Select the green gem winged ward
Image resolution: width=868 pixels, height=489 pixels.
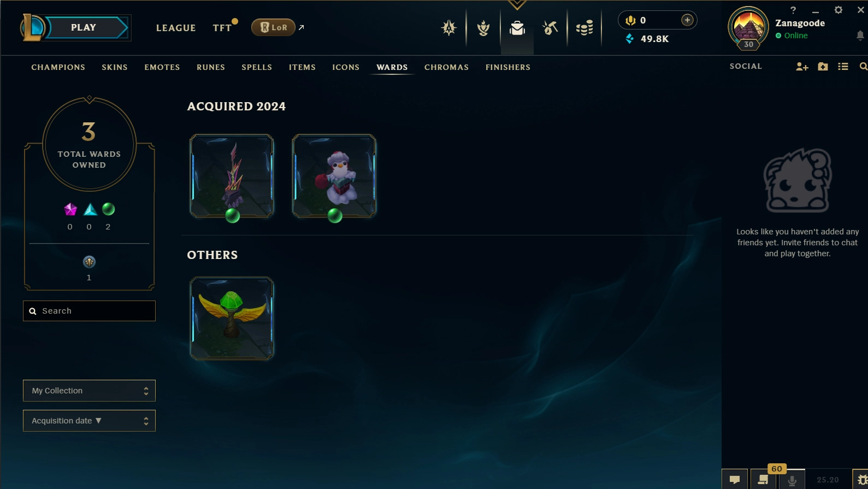click(232, 319)
